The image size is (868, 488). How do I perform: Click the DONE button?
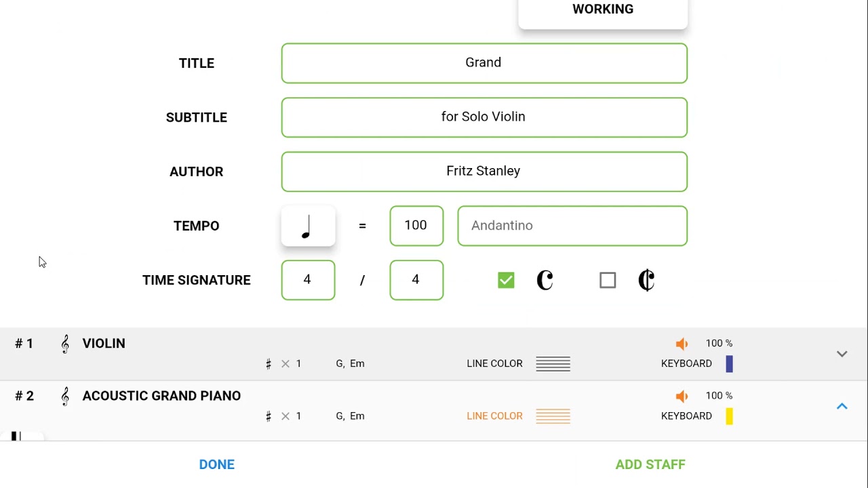pos(217,464)
